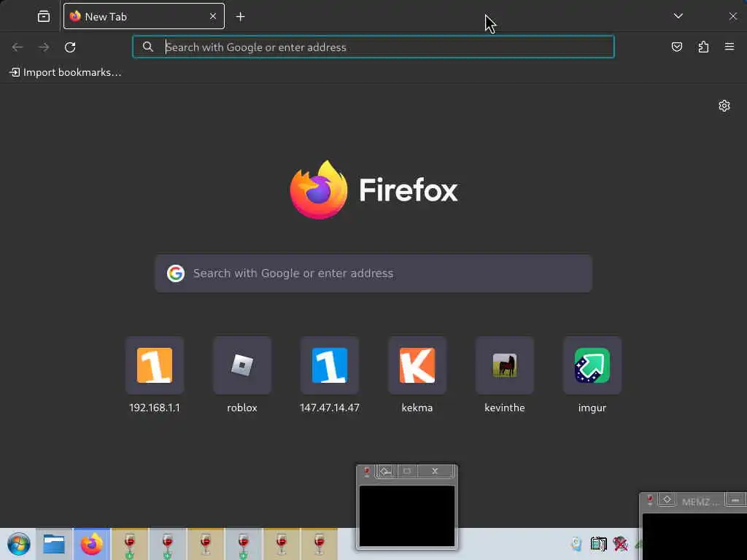Close the New Tab tab
The width and height of the screenshot is (747, 560).
click(x=213, y=16)
